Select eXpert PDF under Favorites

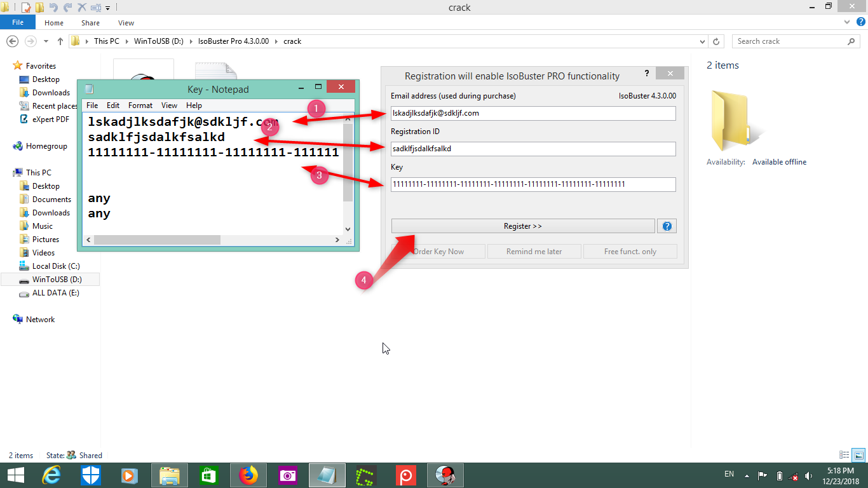51,119
